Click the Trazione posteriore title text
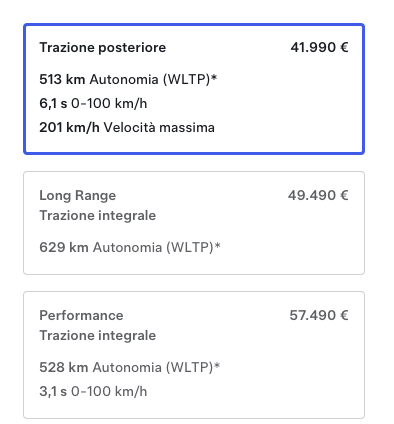 pyautogui.click(x=103, y=47)
